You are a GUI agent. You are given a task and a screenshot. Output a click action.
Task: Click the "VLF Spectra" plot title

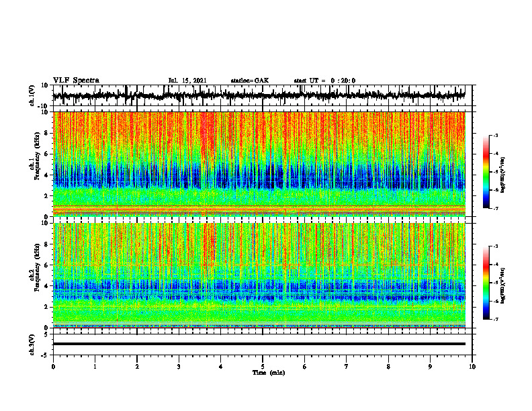pyautogui.click(x=76, y=81)
